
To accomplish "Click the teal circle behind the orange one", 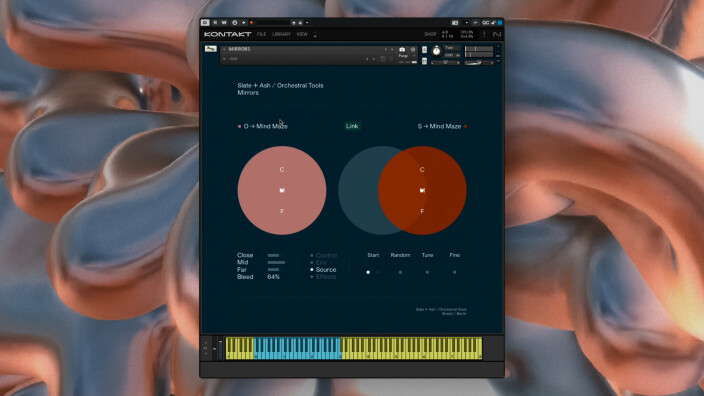I will point(358,190).
